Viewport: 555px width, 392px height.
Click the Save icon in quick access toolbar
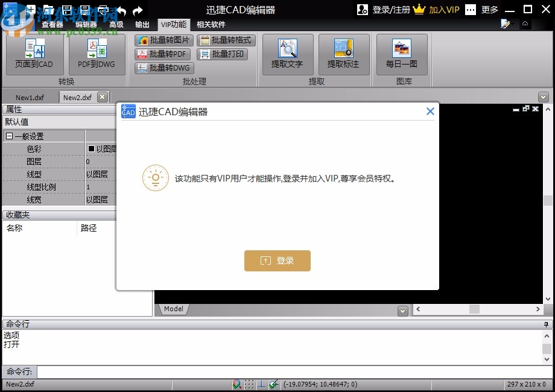(x=68, y=10)
